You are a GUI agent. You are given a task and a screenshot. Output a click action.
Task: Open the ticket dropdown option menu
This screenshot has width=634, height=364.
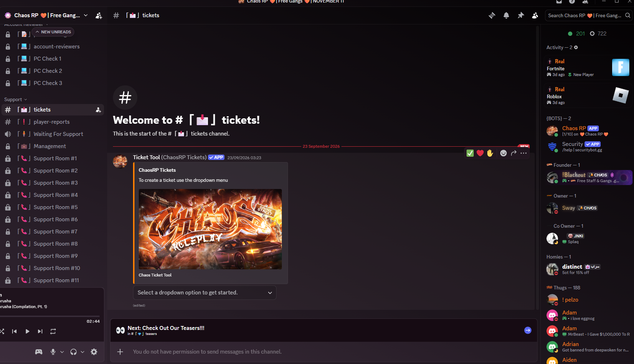[x=205, y=293]
